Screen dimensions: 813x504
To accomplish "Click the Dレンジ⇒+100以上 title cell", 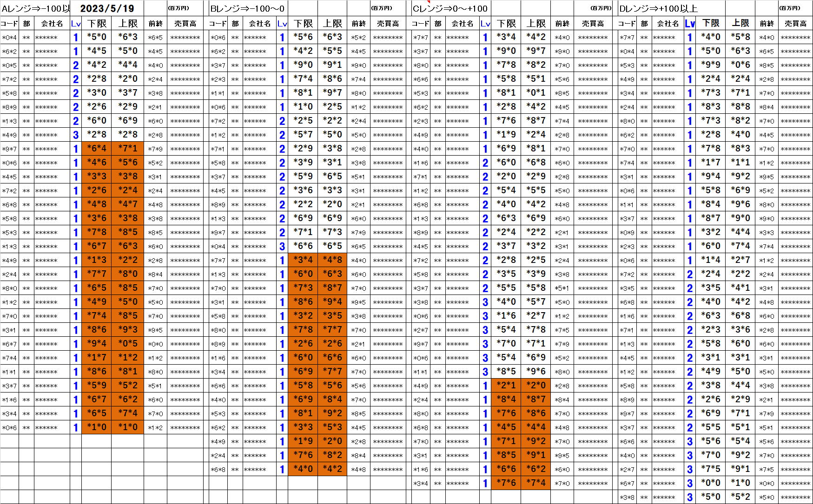I will [658, 8].
